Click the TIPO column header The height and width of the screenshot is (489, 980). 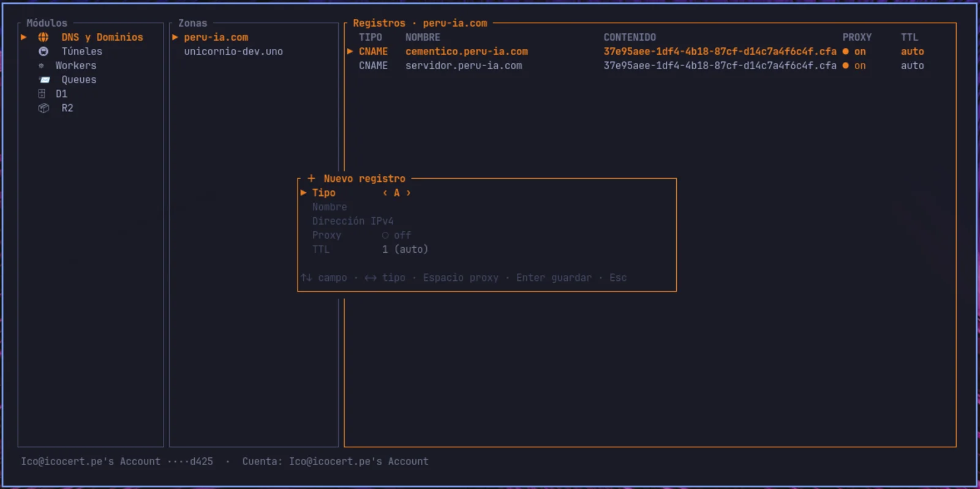371,37
